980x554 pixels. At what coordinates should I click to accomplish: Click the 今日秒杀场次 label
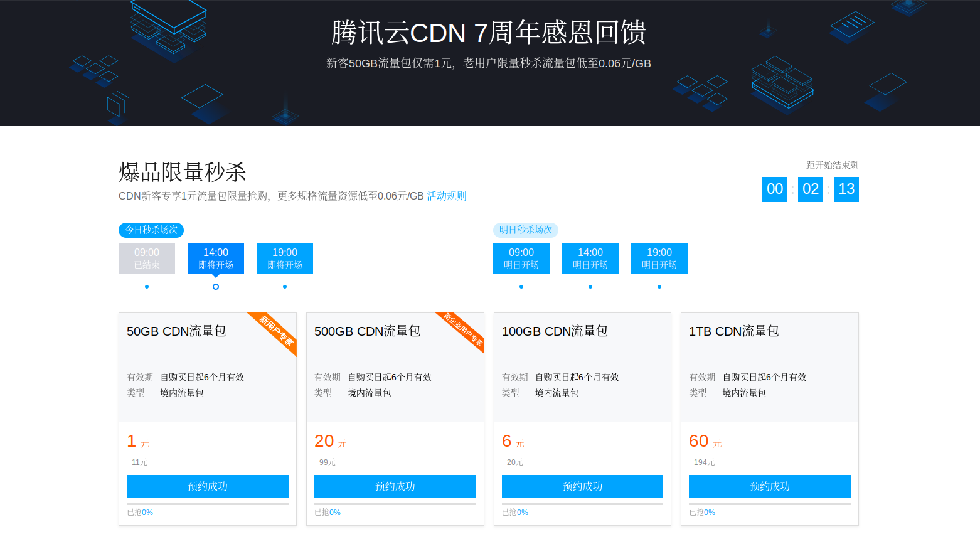151,230
